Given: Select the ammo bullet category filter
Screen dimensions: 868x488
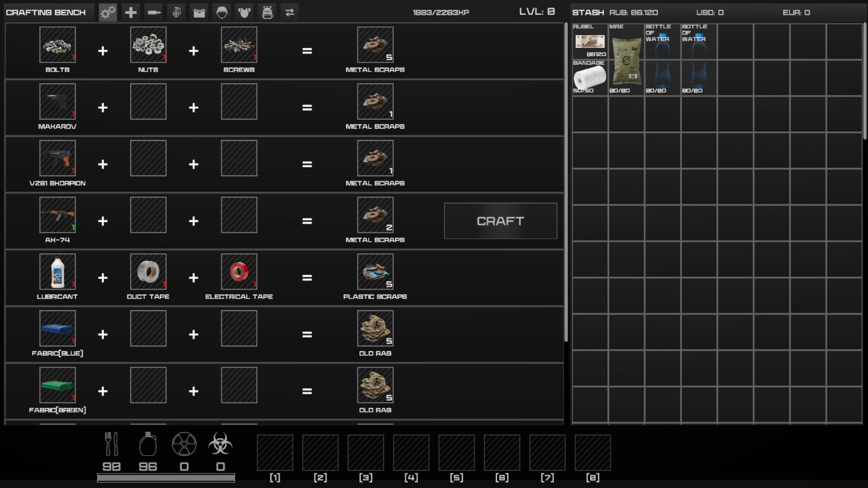Looking at the screenshot, I should 153,12.
